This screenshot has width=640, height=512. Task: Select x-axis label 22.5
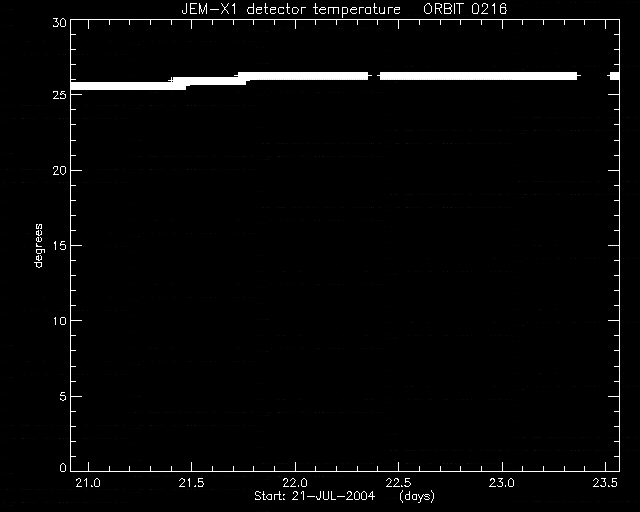point(398,483)
